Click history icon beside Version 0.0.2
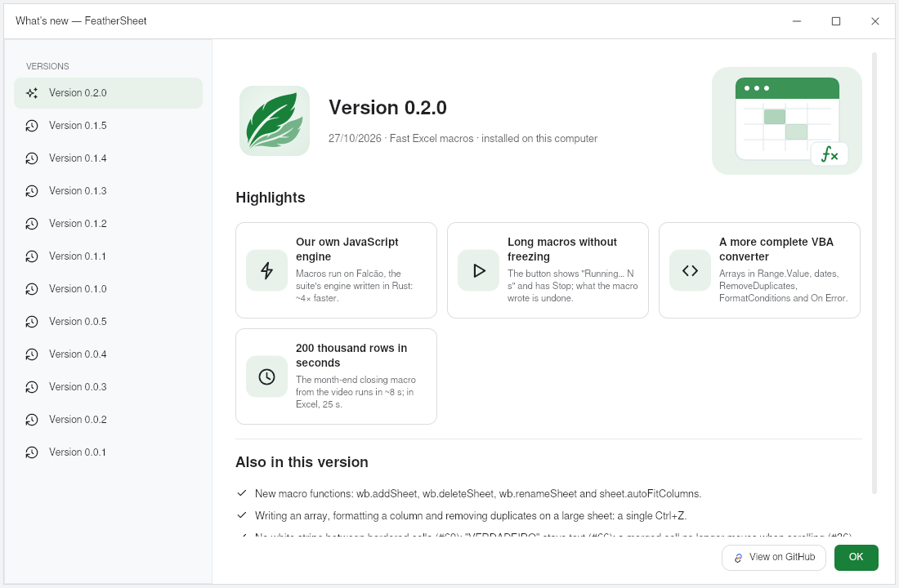This screenshot has width=899, height=588. (x=32, y=420)
